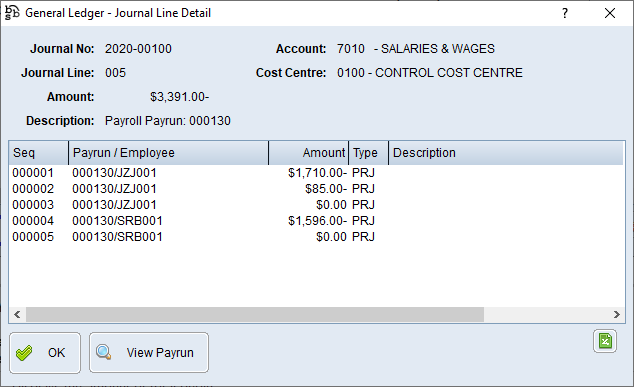Image resolution: width=634 pixels, height=387 pixels.
Task: Select the row with Seq 000002
Action: [x=316, y=189]
